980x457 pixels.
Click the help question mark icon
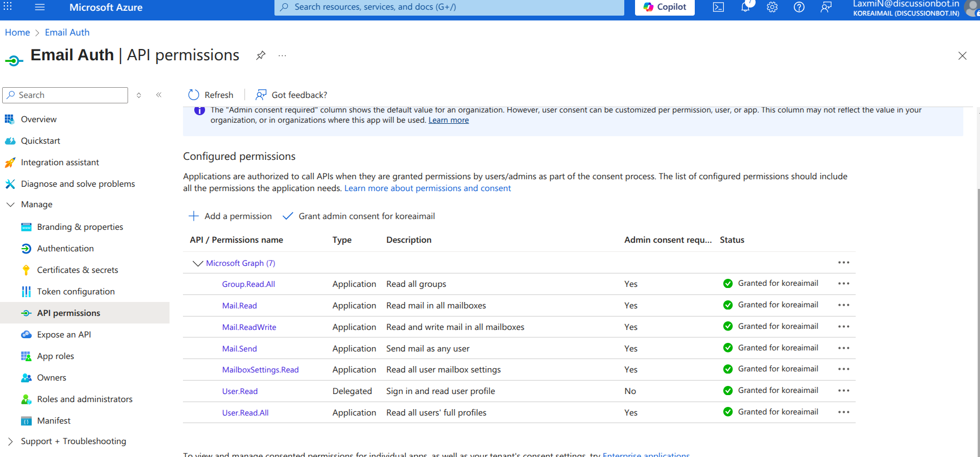click(799, 7)
